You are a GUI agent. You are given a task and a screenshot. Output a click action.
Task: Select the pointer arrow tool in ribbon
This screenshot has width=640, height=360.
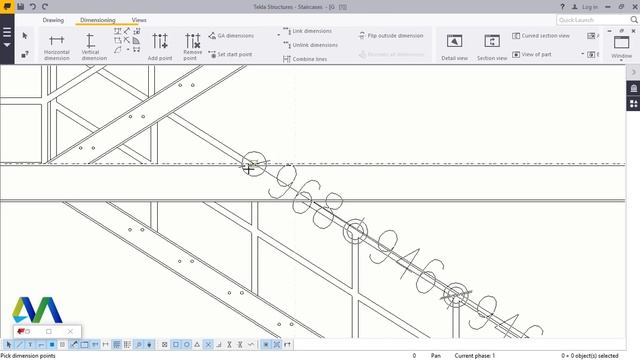coord(25,36)
